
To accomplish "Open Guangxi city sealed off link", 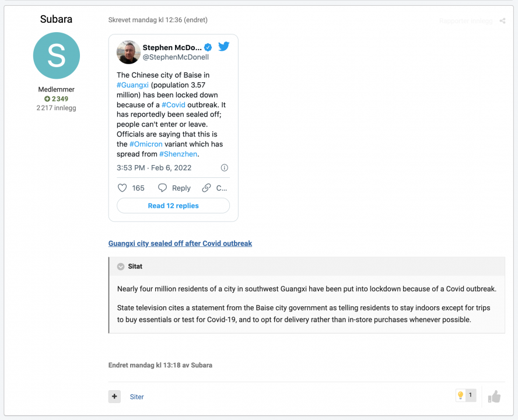I will (x=180, y=243).
